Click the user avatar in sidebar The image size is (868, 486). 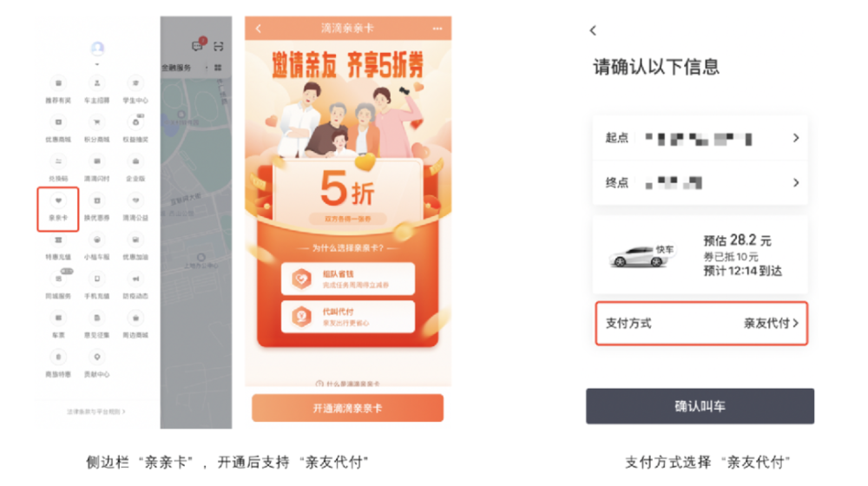point(97,48)
